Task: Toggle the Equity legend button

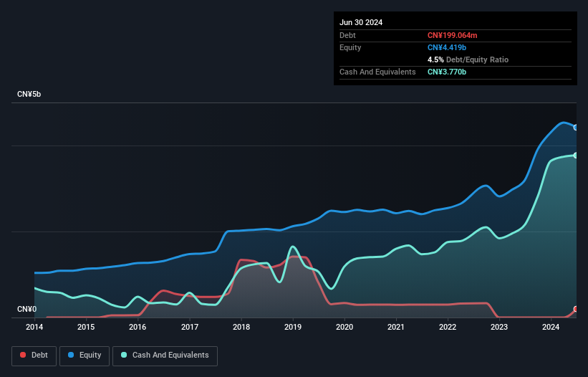Action: pyautogui.click(x=85, y=355)
